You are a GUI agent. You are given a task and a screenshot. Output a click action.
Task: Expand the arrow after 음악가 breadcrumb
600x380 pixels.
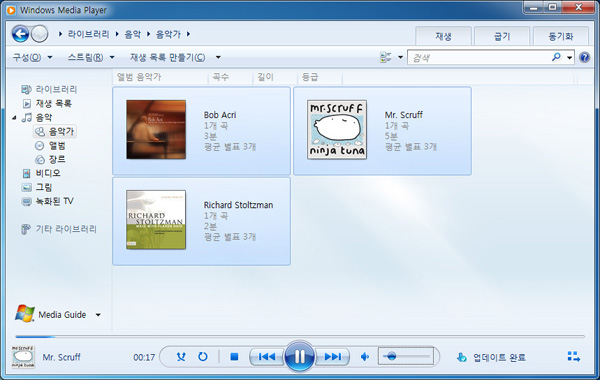[188, 34]
